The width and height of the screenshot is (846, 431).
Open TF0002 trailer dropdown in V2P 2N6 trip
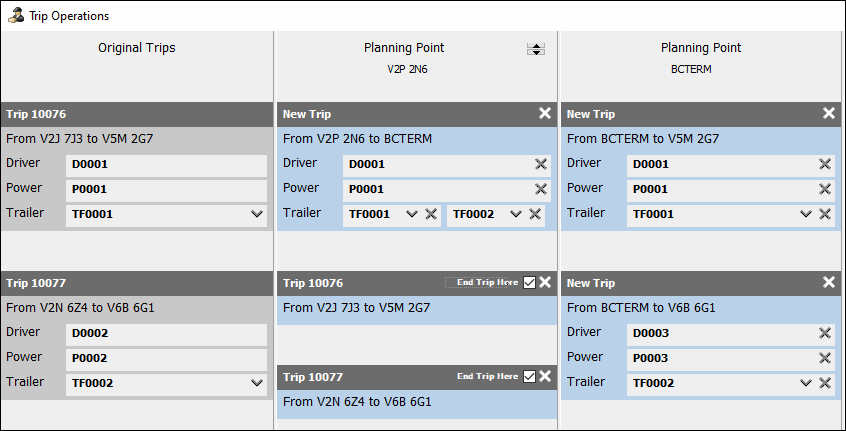[x=516, y=214]
